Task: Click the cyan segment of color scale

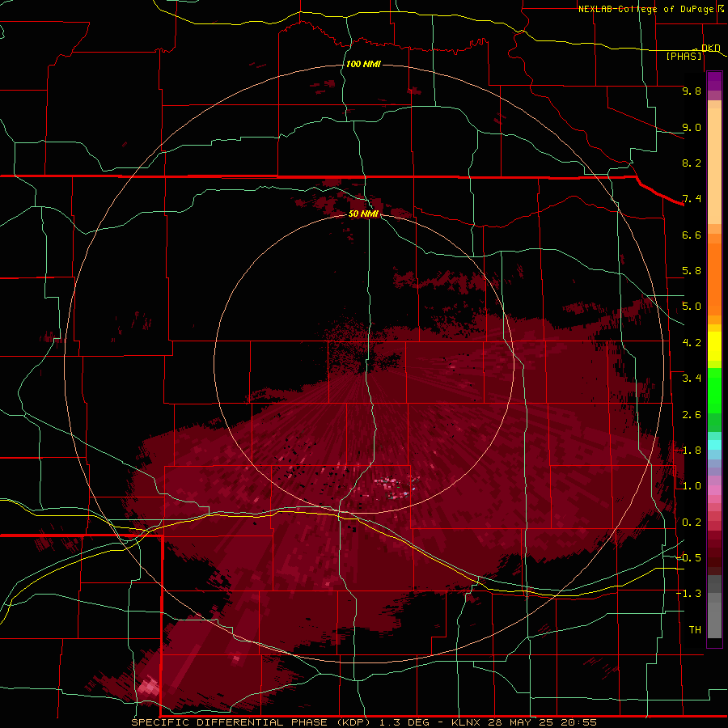Action: coord(714,445)
